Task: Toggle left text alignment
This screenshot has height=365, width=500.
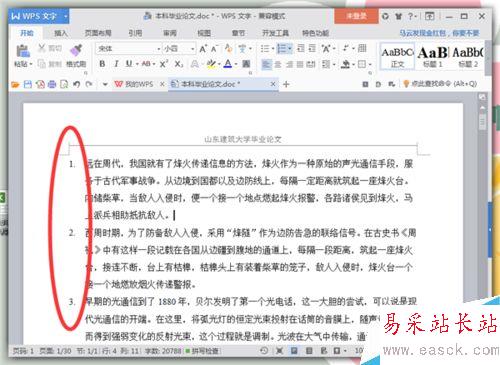Action: [266, 64]
